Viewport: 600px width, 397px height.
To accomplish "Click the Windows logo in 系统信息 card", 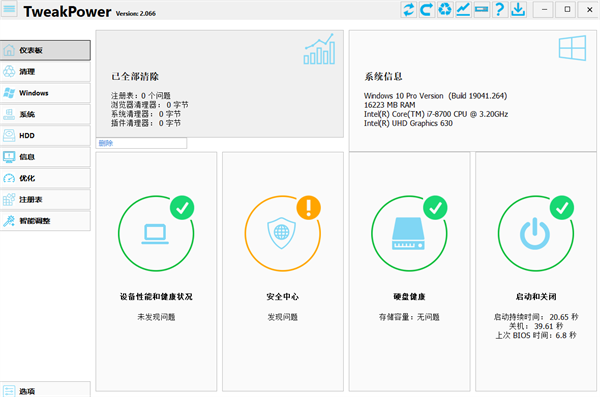I will [572, 48].
